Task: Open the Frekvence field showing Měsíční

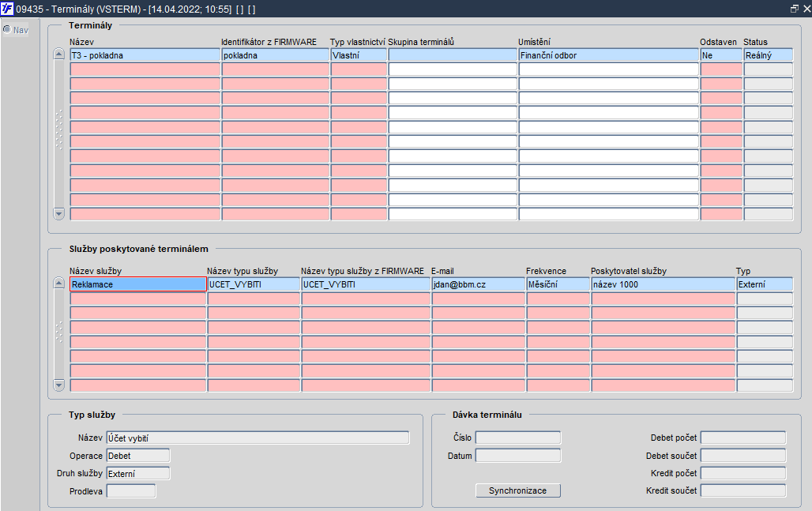Action: click(558, 284)
